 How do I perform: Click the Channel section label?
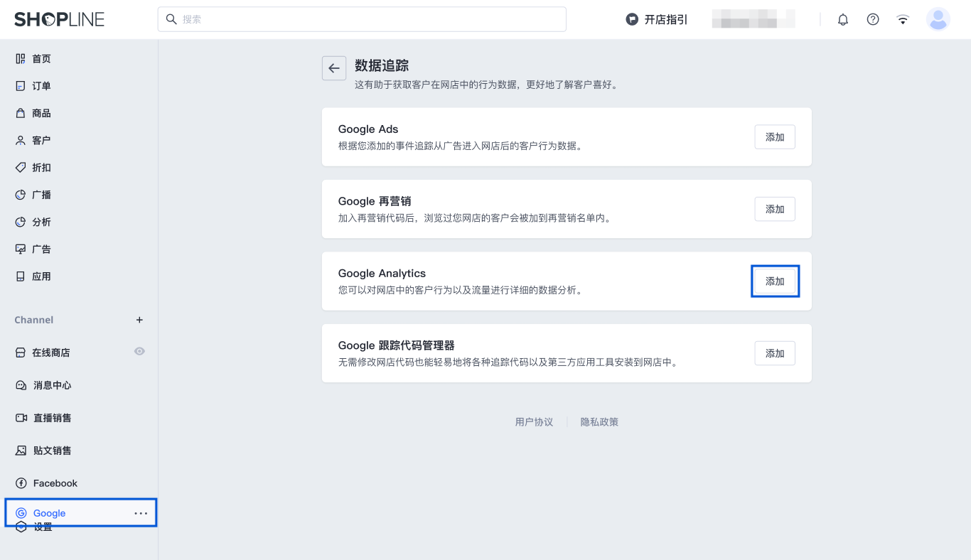34,320
